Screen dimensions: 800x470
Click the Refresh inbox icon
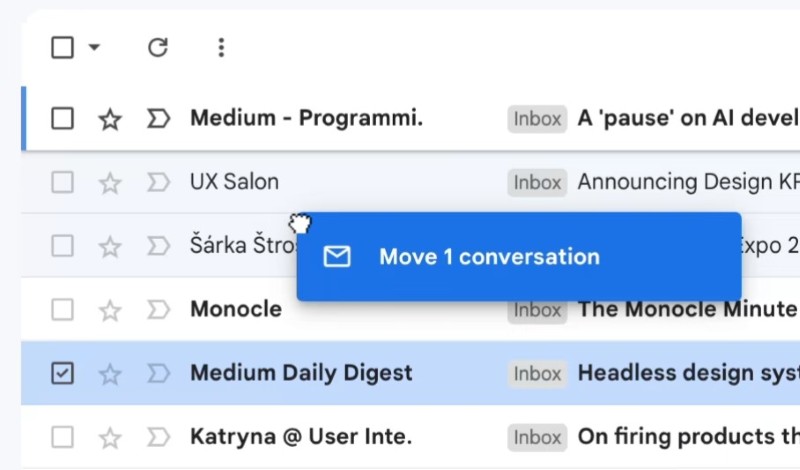pos(157,47)
